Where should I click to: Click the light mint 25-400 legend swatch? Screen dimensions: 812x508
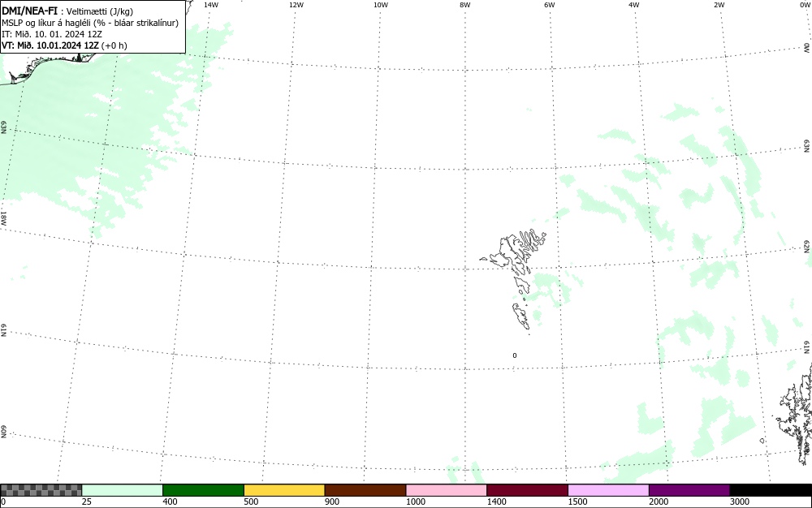pyautogui.click(x=123, y=490)
